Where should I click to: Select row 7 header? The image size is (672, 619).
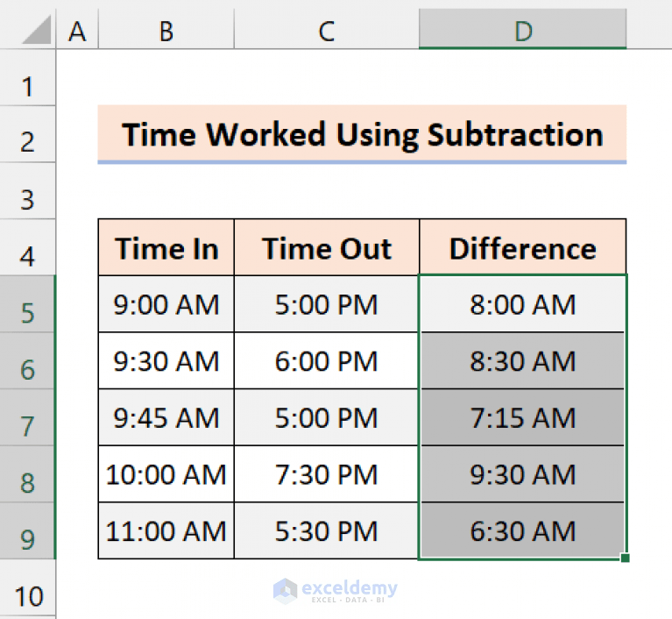27,417
